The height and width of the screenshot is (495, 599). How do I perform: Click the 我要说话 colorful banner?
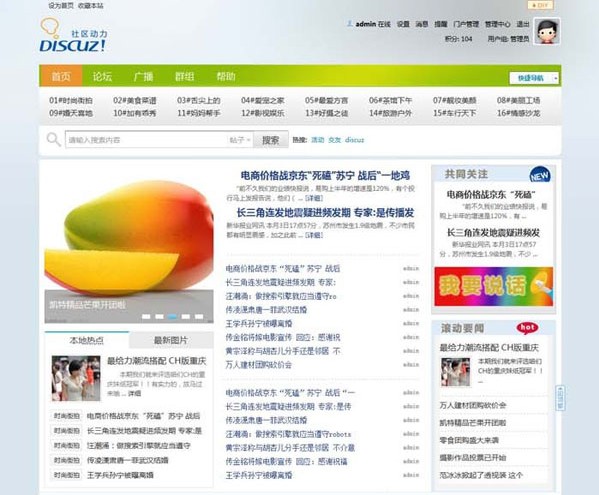tap(494, 286)
